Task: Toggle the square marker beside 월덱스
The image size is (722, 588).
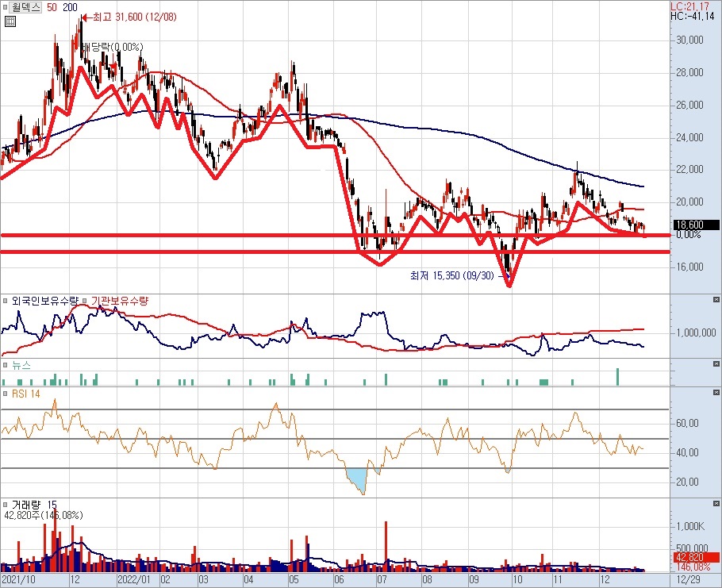Action: pyautogui.click(x=5, y=7)
